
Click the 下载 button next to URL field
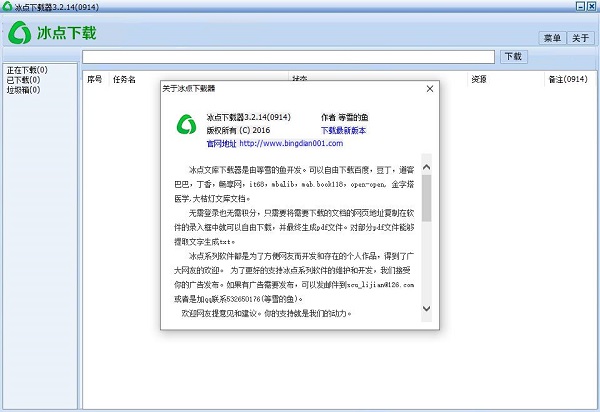pyautogui.click(x=513, y=57)
